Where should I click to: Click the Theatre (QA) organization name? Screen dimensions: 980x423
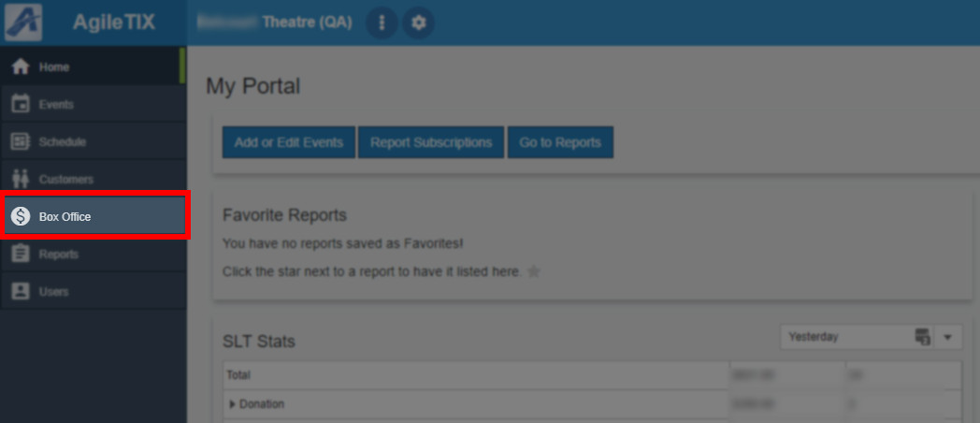pyautogui.click(x=307, y=22)
